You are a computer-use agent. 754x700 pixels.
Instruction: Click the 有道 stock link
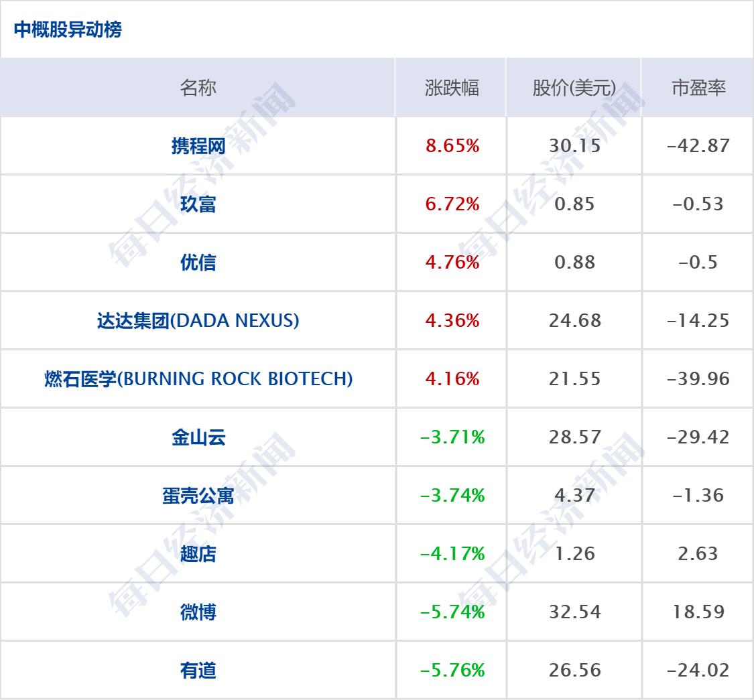(198, 671)
